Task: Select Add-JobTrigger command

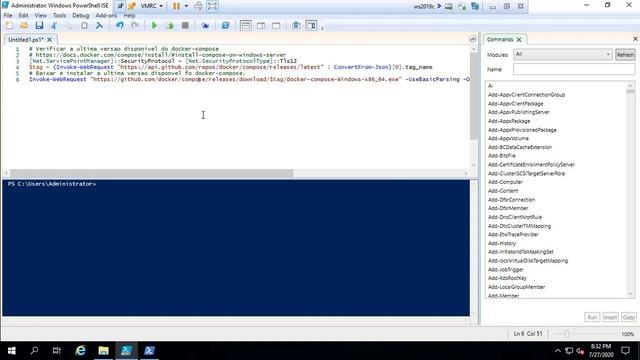Action: click(x=505, y=270)
